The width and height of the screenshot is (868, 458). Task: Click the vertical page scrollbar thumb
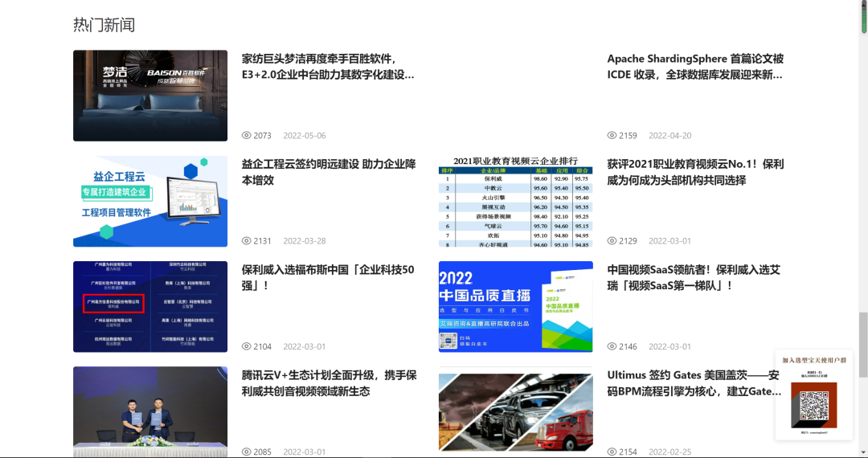click(x=863, y=345)
